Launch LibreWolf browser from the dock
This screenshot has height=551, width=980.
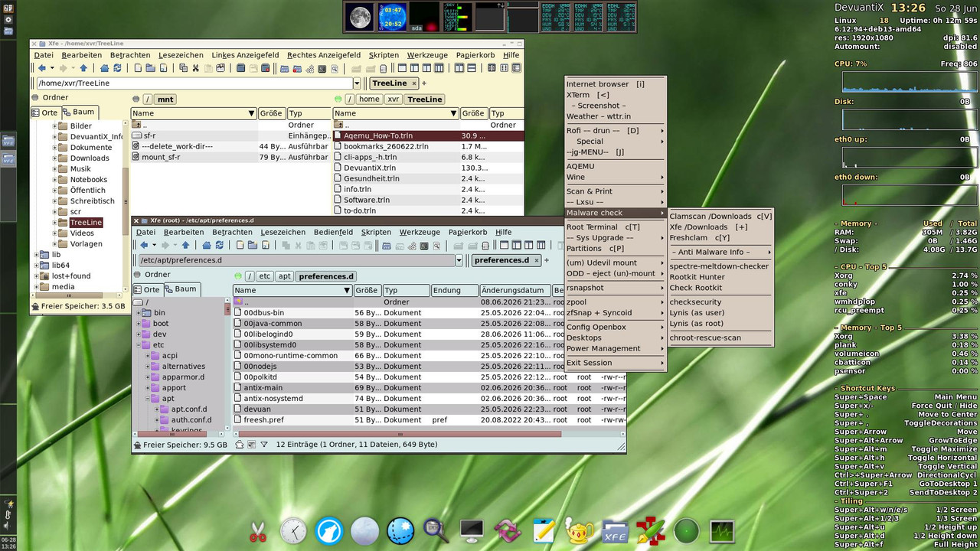[x=329, y=530]
